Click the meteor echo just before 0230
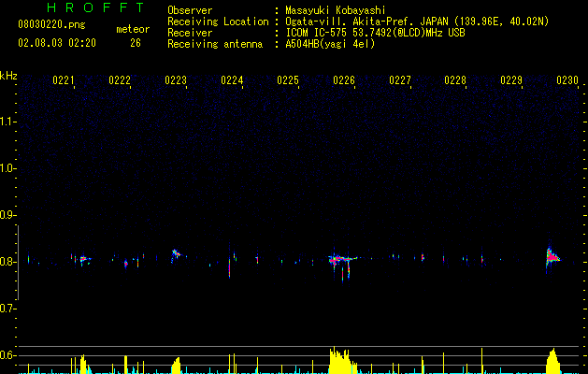The width and height of the screenshot is (588, 374). 552,257
